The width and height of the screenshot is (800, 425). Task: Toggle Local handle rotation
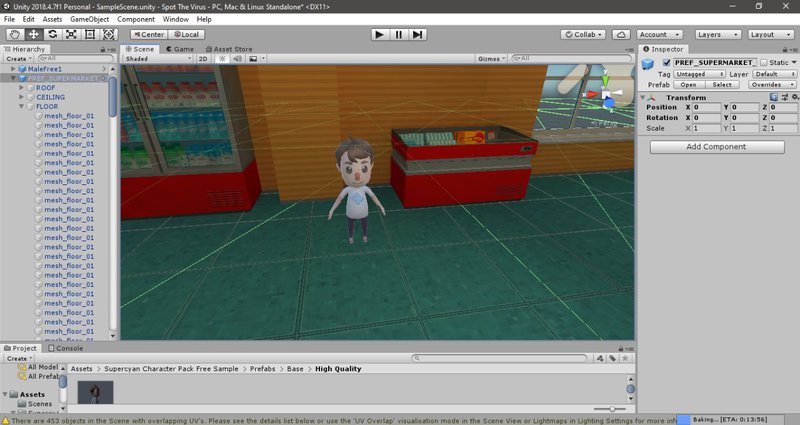click(187, 34)
